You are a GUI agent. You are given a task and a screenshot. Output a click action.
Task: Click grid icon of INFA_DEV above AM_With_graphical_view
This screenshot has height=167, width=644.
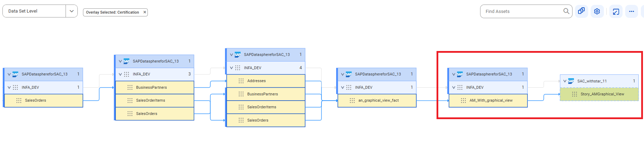tap(460, 87)
